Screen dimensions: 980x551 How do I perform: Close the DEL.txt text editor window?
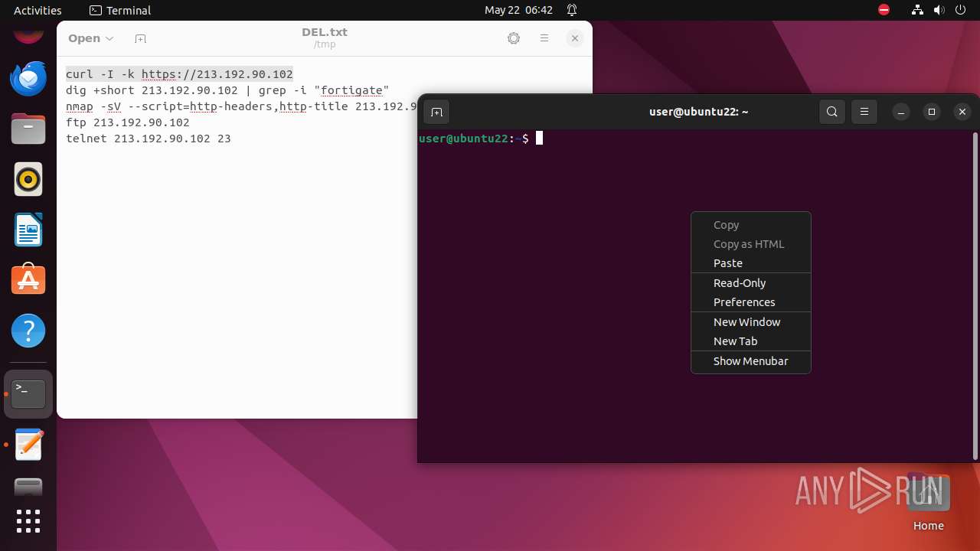575,38
